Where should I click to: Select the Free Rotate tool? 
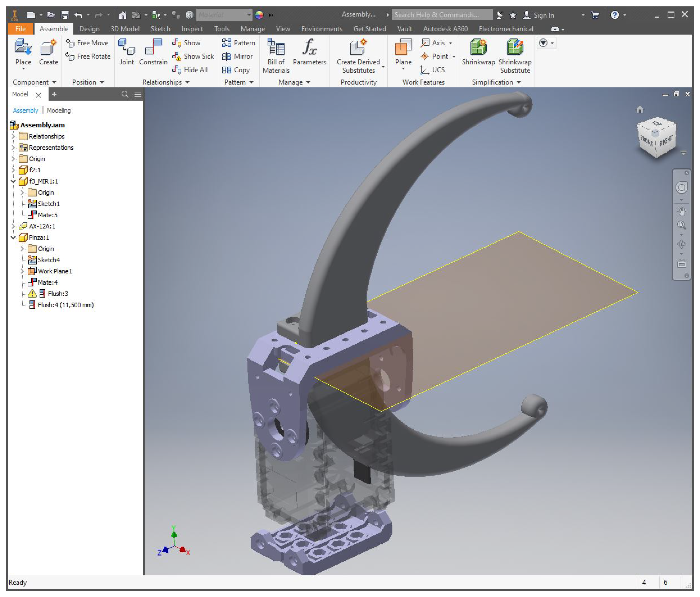[88, 57]
